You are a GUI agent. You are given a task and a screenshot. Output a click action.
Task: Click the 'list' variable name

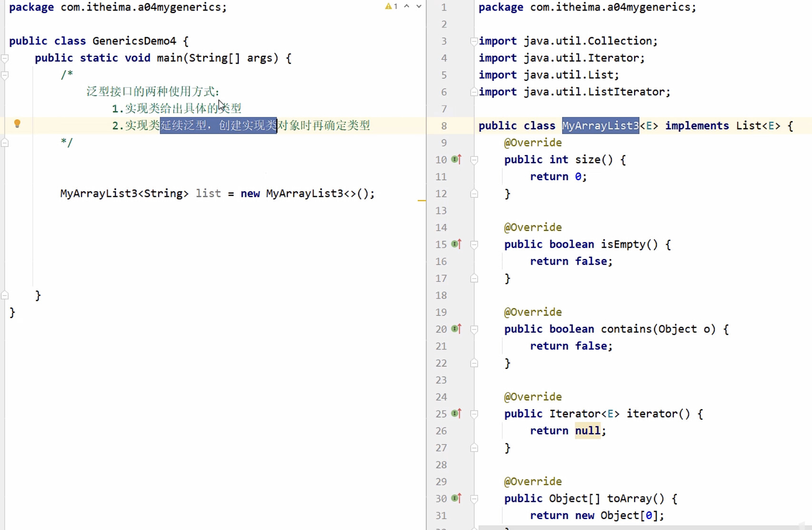coord(208,193)
